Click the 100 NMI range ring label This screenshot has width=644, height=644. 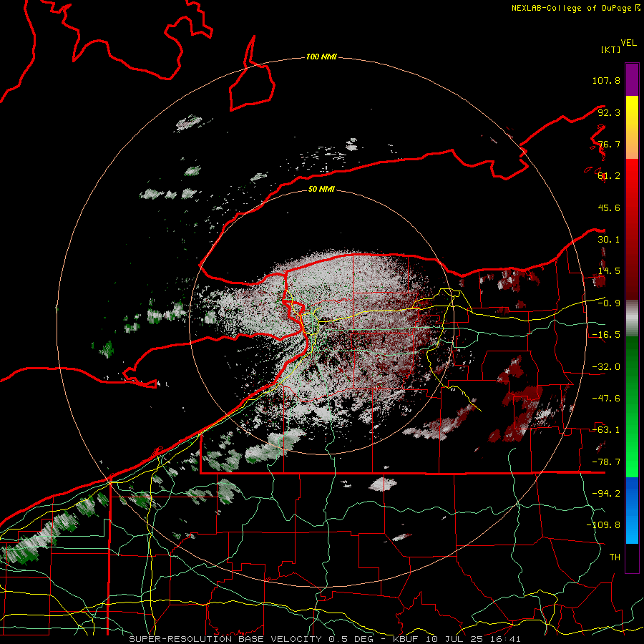[x=321, y=57]
